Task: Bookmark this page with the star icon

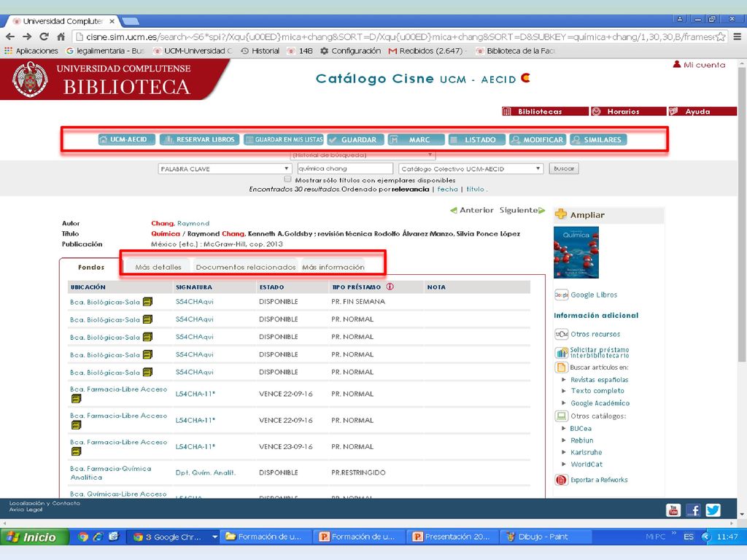Action: point(721,36)
